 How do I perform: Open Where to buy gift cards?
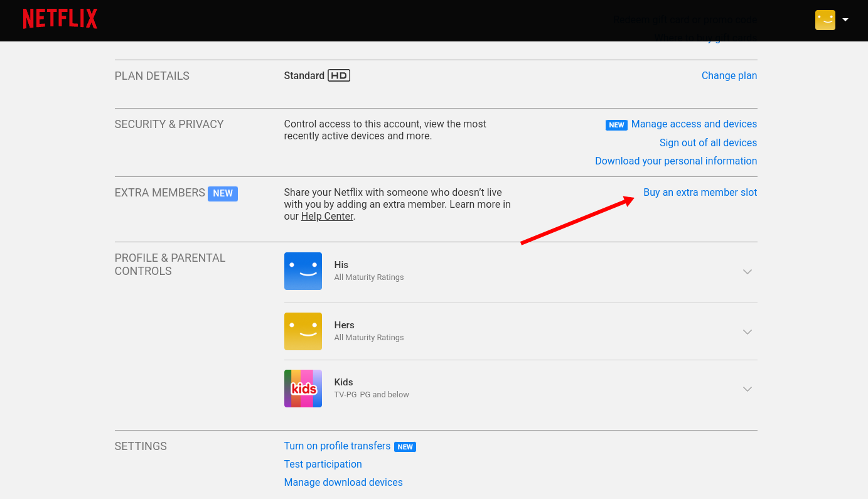705,36
